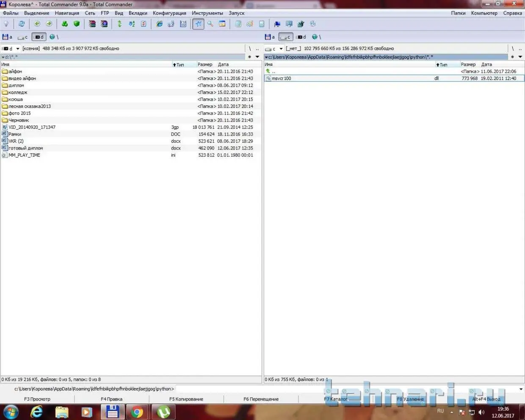Click the last grey toolbar icon
This screenshot has height=420, width=525.
(x=313, y=24)
